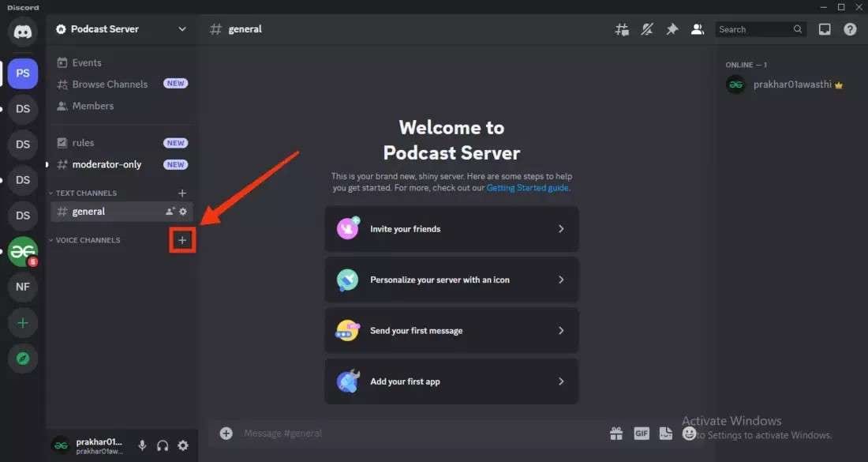Click the general channel header title
Viewport: 868px width, 462px height.
point(245,29)
